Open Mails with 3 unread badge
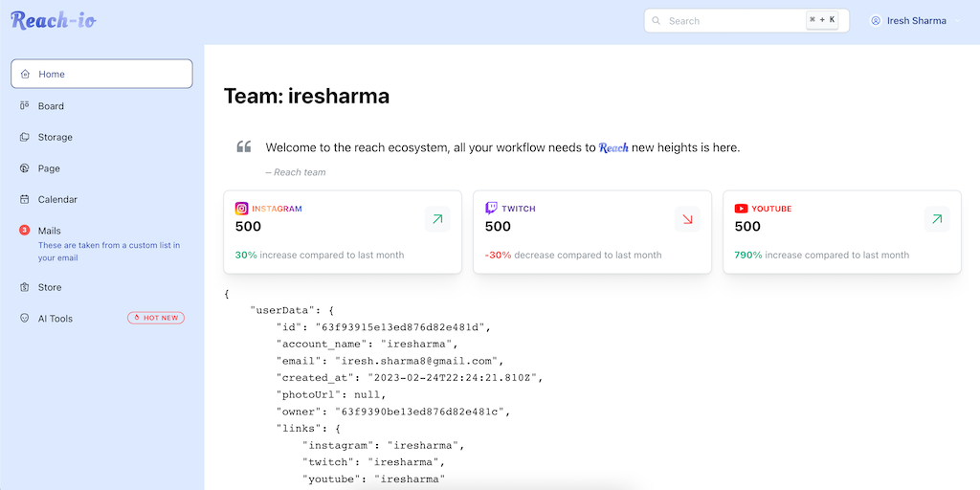The height and width of the screenshot is (490, 980). pyautogui.click(x=50, y=231)
